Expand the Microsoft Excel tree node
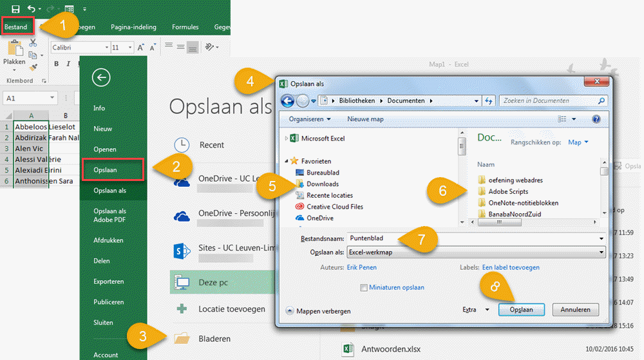 point(287,138)
